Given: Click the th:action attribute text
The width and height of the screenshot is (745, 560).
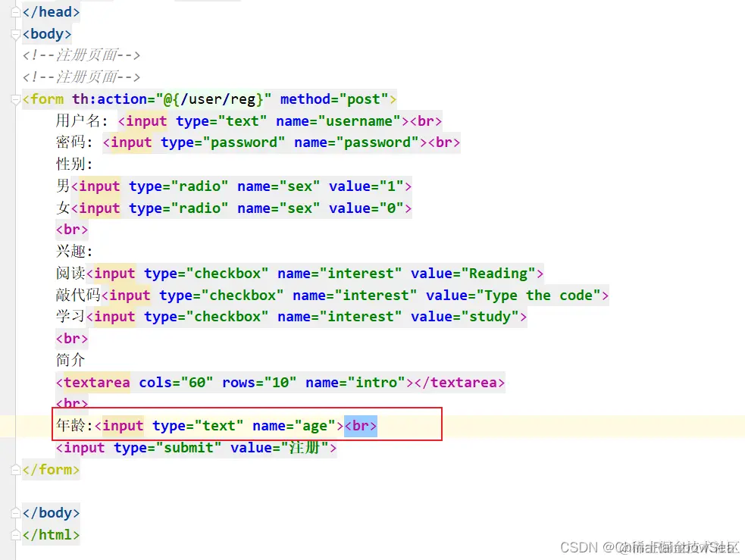Looking at the screenshot, I should coord(110,99).
